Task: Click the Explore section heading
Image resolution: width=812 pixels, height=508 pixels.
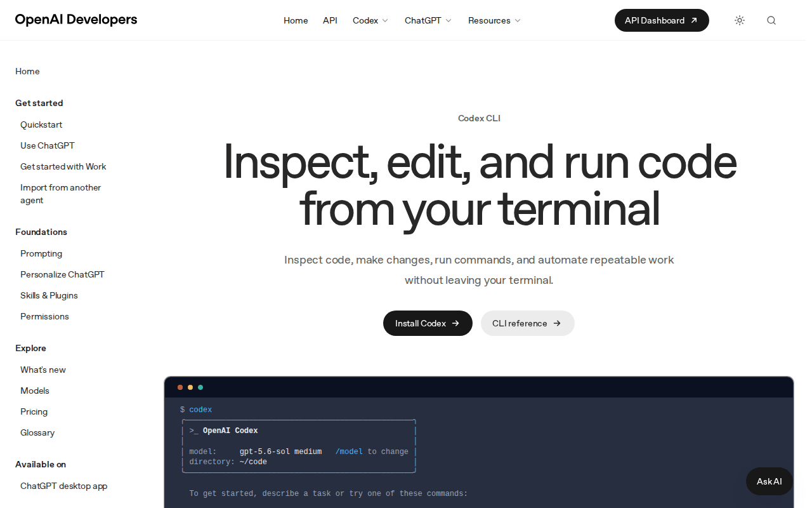Action: (x=30, y=348)
